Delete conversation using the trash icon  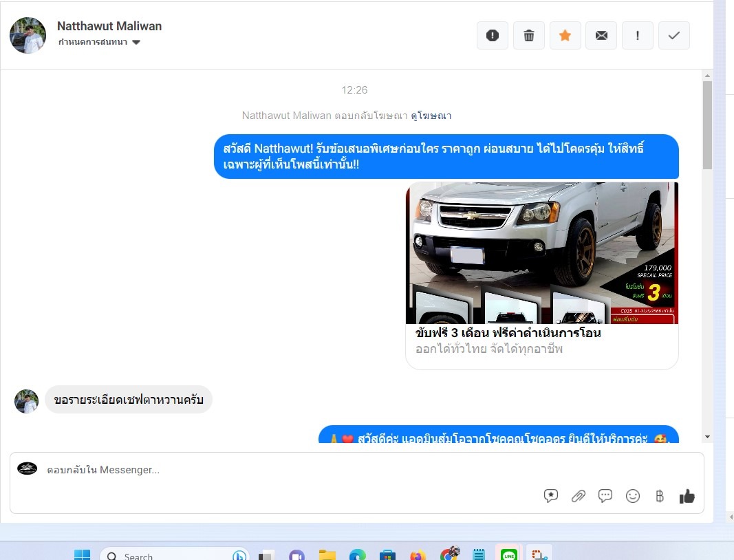[x=529, y=36]
